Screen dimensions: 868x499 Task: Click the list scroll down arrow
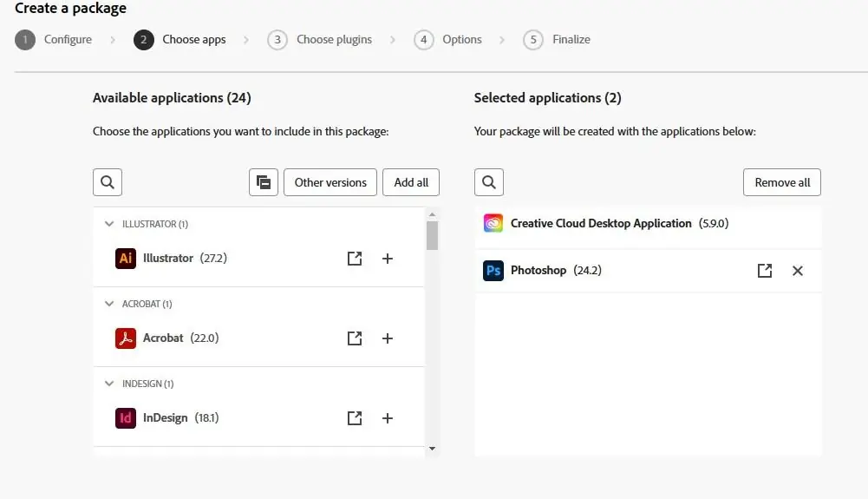(x=433, y=449)
